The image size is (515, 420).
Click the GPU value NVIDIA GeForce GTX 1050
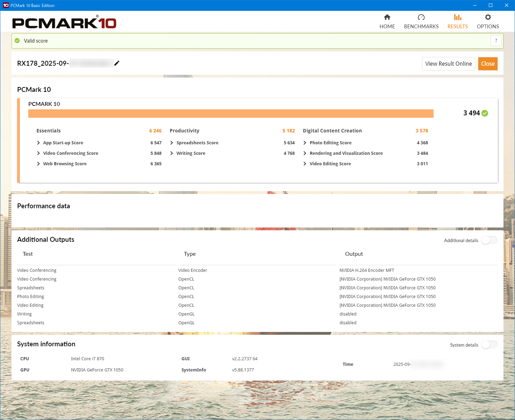97,370
